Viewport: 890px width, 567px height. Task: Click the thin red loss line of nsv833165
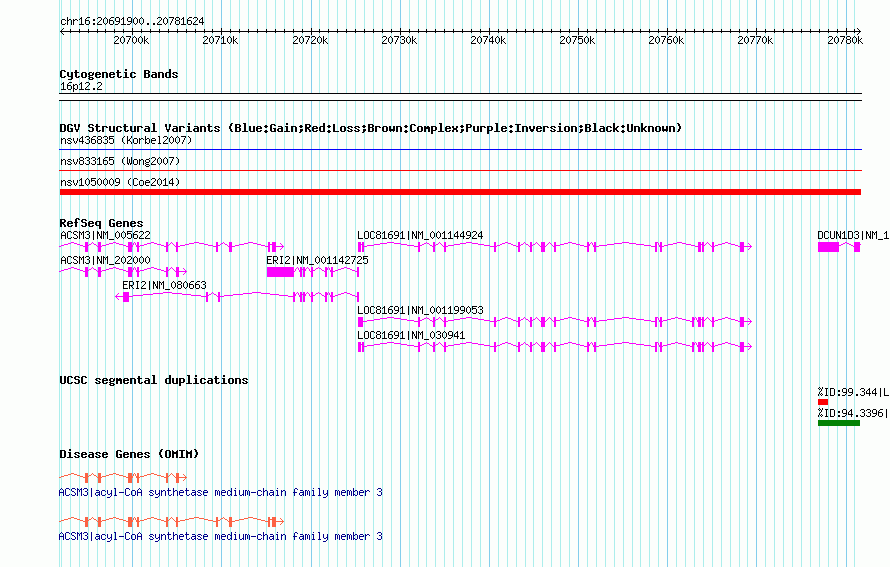[x=460, y=170]
